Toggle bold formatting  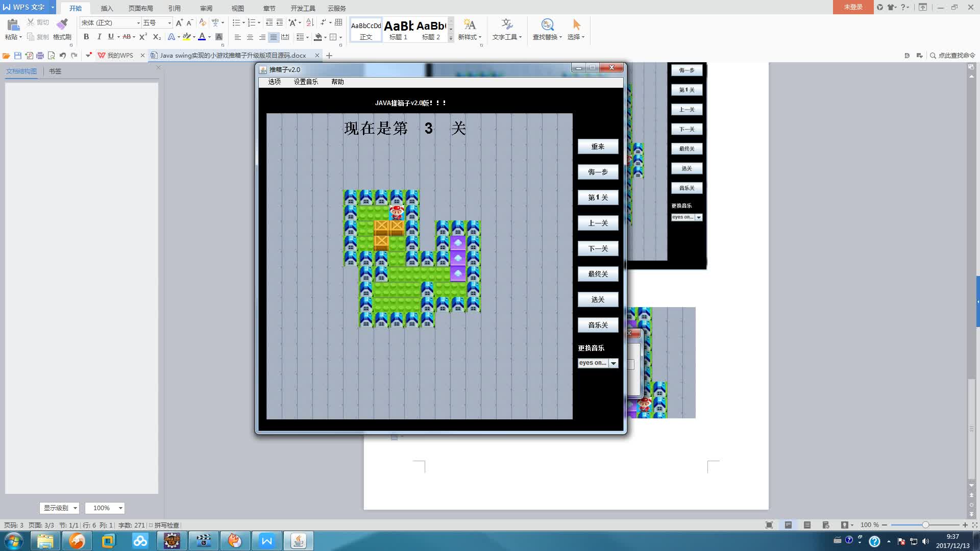tap(86, 37)
